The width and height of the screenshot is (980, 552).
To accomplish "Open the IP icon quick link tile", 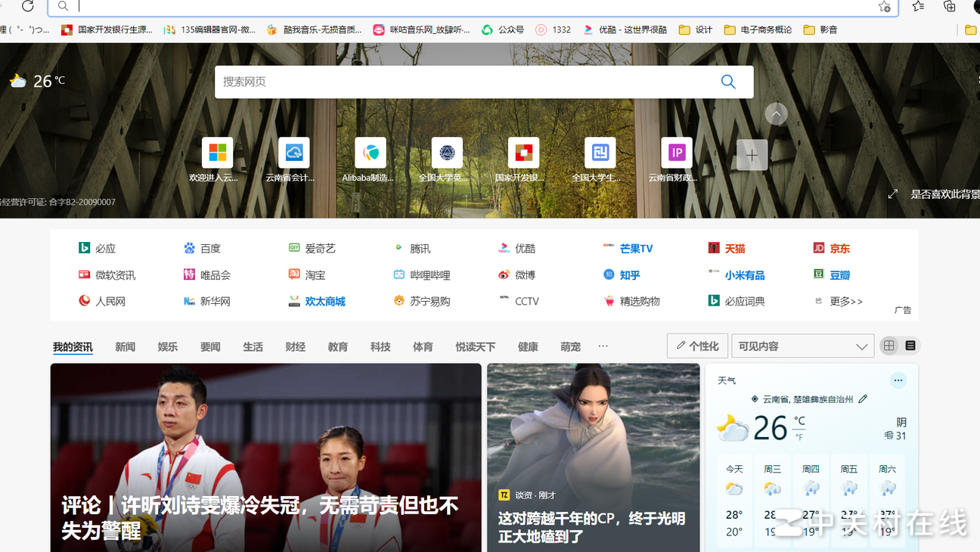I will pos(676,154).
